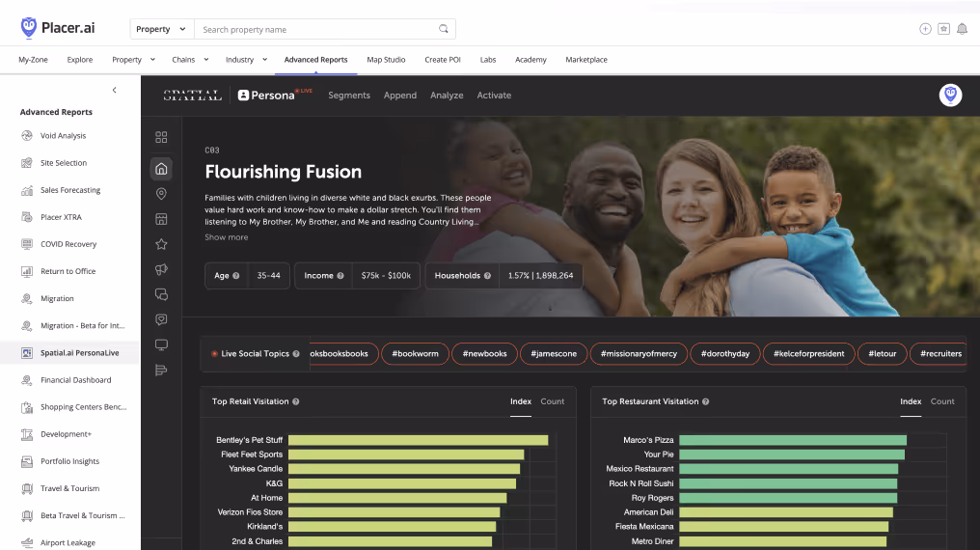The image size is (980, 550).
Task: Click the home icon in dark sidebar
Action: tap(161, 169)
